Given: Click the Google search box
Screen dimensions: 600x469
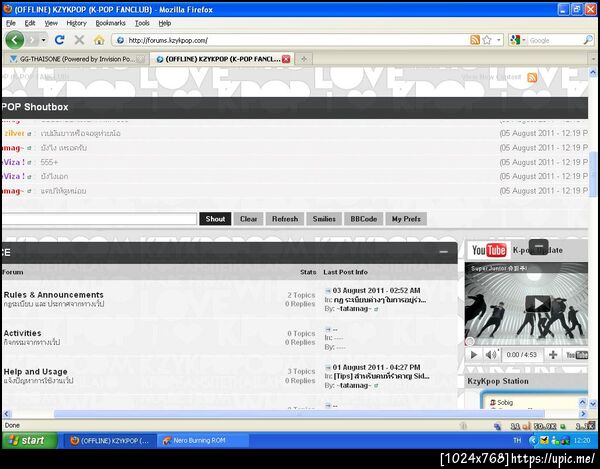Looking at the screenshot, I should pos(556,40).
